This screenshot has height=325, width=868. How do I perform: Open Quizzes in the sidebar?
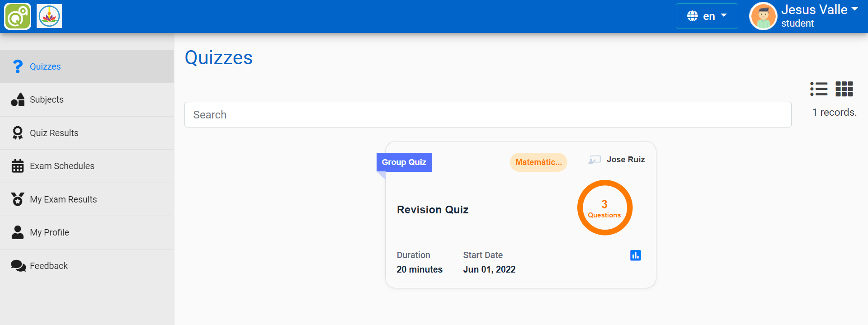(x=45, y=66)
